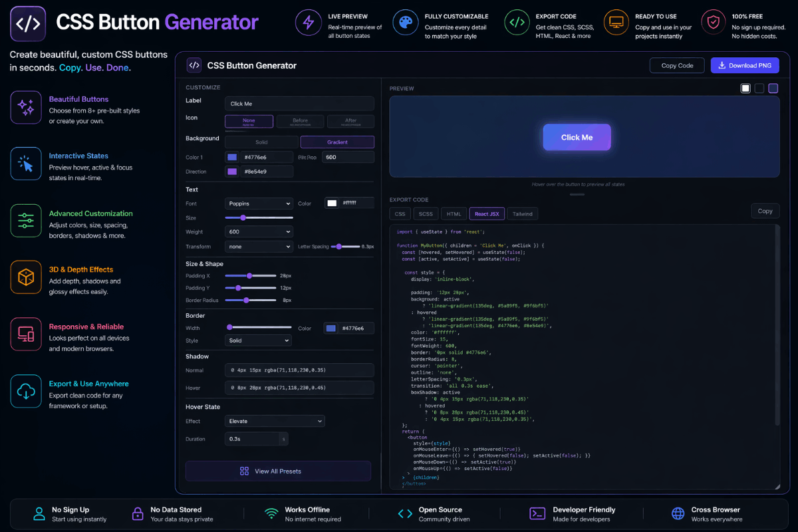Open the font Weight 600 dropdown
Screen dimensions: 798x532
click(259, 231)
